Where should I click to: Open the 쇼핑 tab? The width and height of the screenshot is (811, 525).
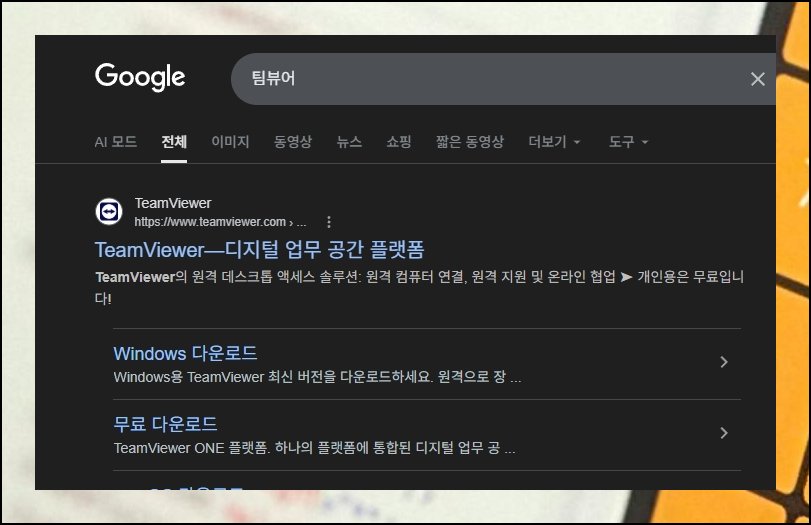[x=399, y=142]
